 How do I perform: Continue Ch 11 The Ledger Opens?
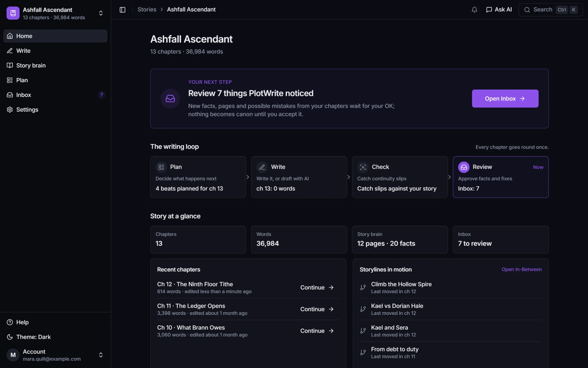[317, 309]
